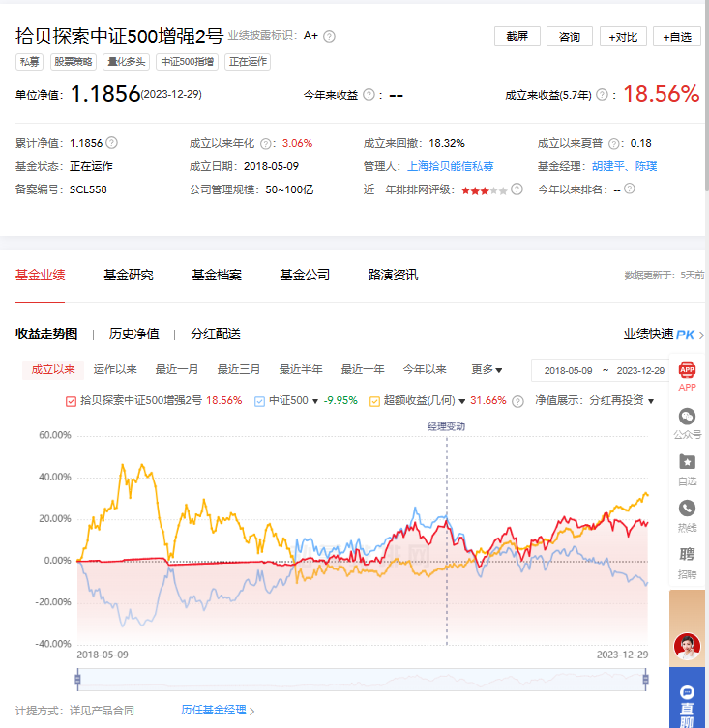Image resolution: width=709 pixels, height=728 pixels.
Task: Select the 最近三月 time range
Action: (239, 370)
